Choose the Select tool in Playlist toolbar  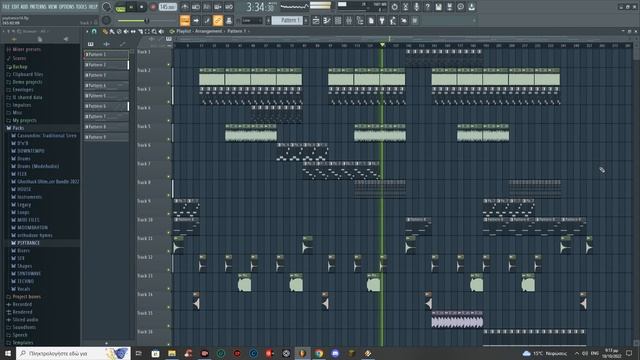click(x=147, y=31)
